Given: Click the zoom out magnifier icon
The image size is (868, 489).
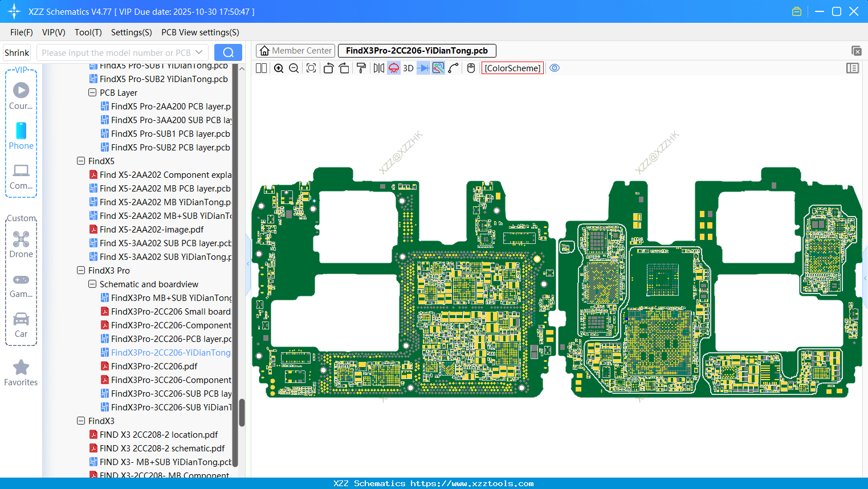Looking at the screenshot, I should coord(294,68).
